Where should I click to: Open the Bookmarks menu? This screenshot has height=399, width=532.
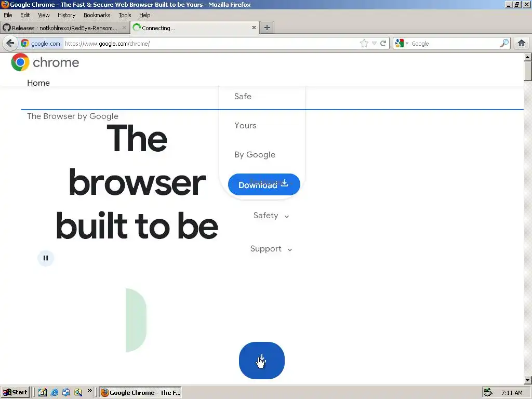(97, 15)
